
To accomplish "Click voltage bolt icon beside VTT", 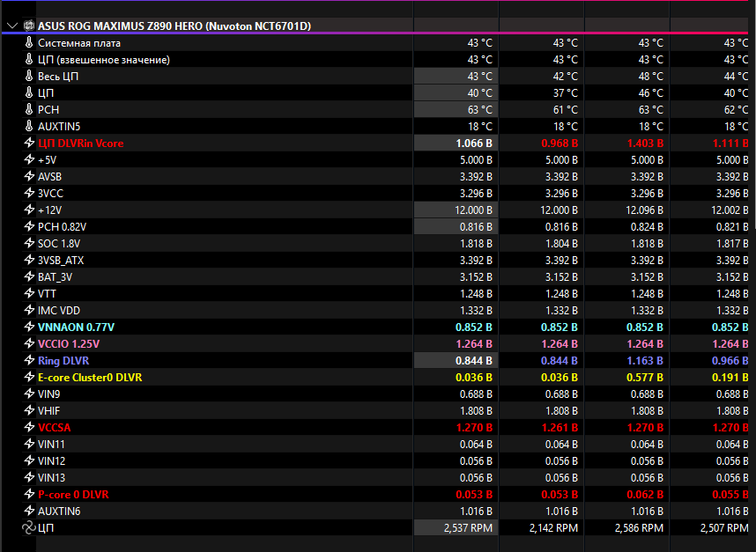I will pyautogui.click(x=29, y=293).
